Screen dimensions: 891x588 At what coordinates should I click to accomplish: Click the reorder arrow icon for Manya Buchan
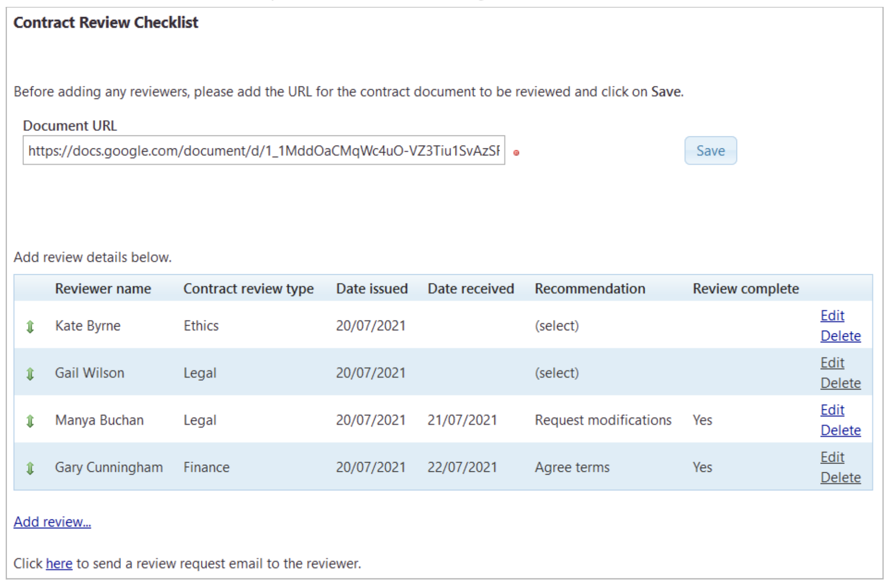pyautogui.click(x=30, y=421)
